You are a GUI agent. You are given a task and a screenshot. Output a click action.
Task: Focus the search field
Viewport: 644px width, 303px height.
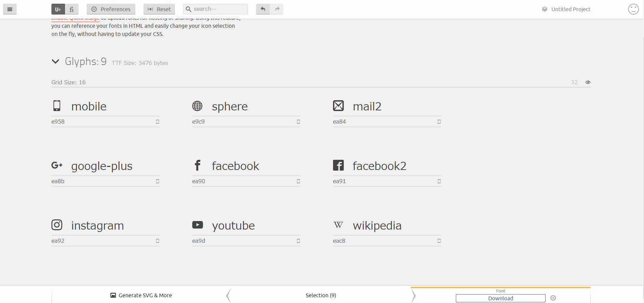tap(216, 9)
